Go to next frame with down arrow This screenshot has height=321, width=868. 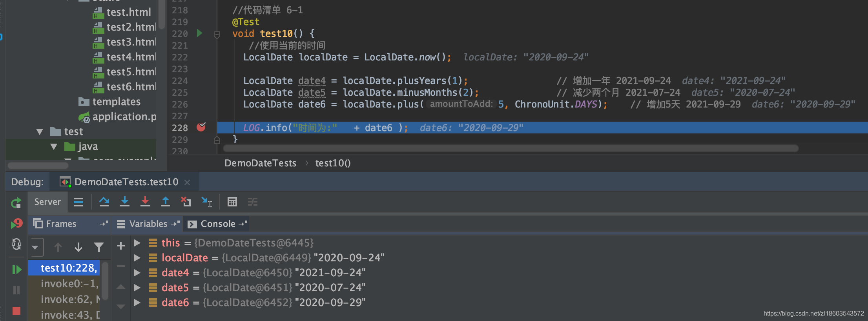78,247
